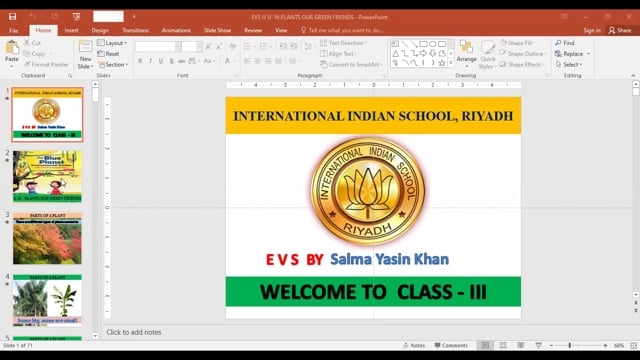
Task: Click Start From Beginning presentation icon
Action: (x=76, y=17)
